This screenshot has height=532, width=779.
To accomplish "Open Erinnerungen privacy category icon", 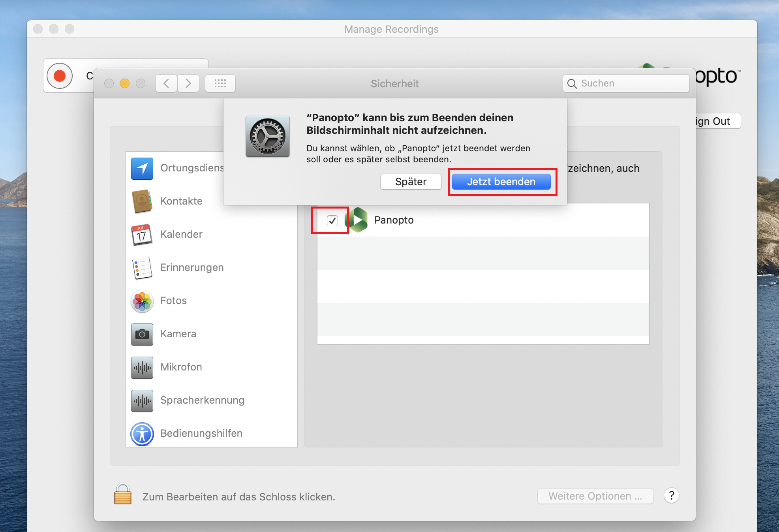I will [x=142, y=267].
